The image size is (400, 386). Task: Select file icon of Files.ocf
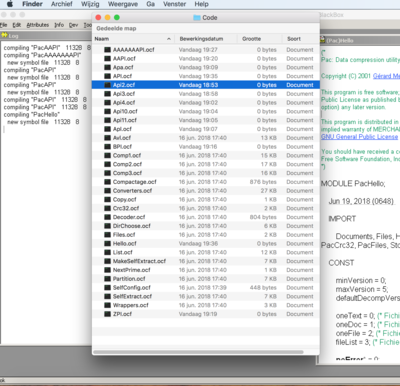pos(107,235)
